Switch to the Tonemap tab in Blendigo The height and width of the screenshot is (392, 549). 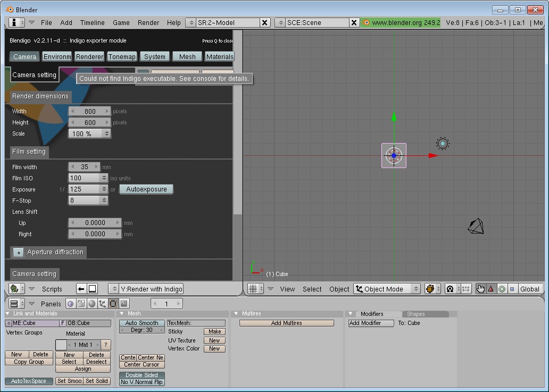(122, 56)
